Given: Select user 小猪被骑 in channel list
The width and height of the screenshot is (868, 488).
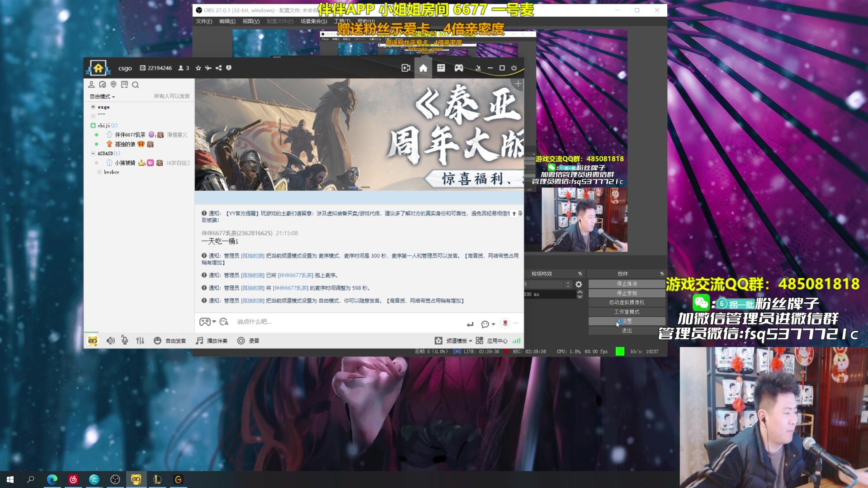Looking at the screenshot, I should (125, 163).
